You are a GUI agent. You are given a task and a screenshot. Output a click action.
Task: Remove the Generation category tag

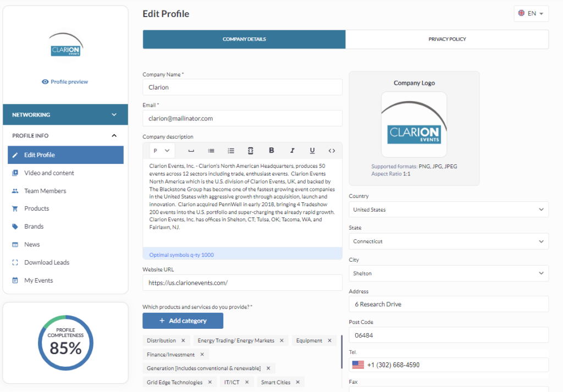(268, 368)
